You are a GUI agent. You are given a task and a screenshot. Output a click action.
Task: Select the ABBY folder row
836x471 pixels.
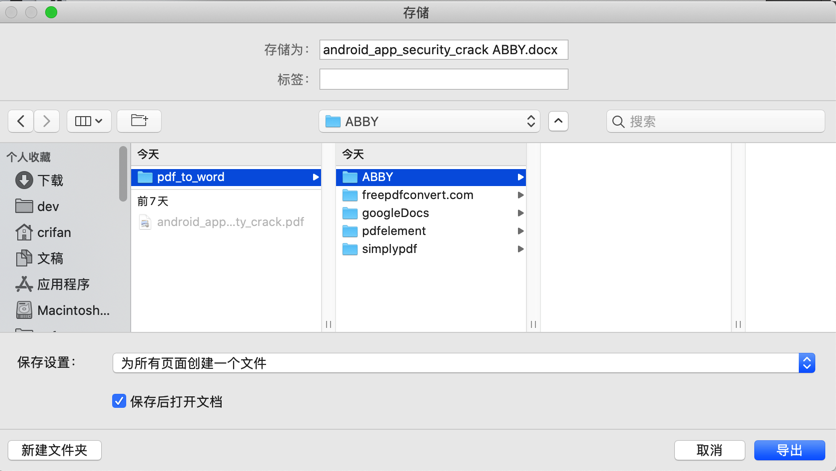click(431, 177)
